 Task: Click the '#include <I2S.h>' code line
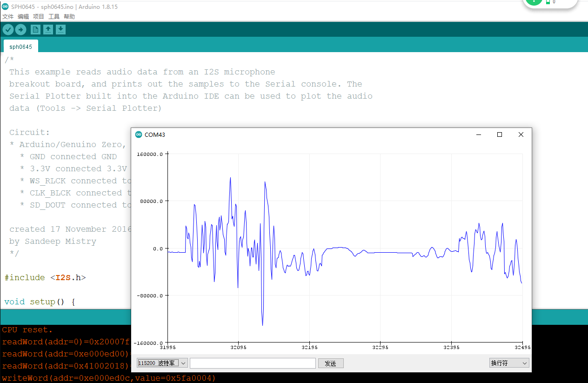[45, 277]
